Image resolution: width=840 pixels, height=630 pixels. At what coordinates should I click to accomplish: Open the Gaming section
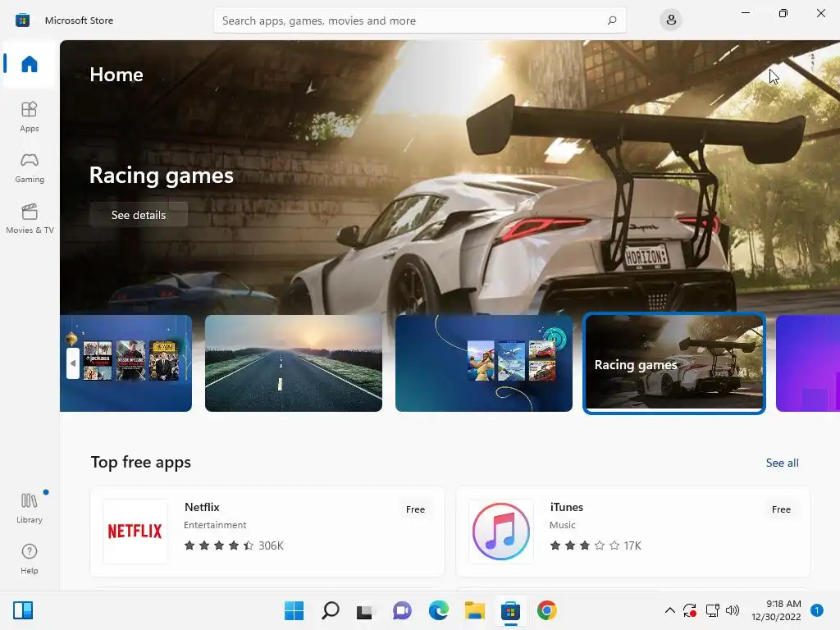point(30,167)
